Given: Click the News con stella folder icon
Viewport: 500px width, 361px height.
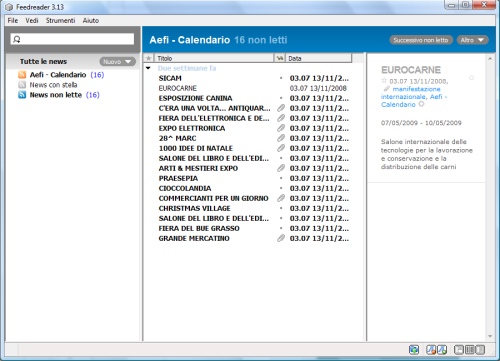Looking at the screenshot, I should pyautogui.click(x=22, y=85).
